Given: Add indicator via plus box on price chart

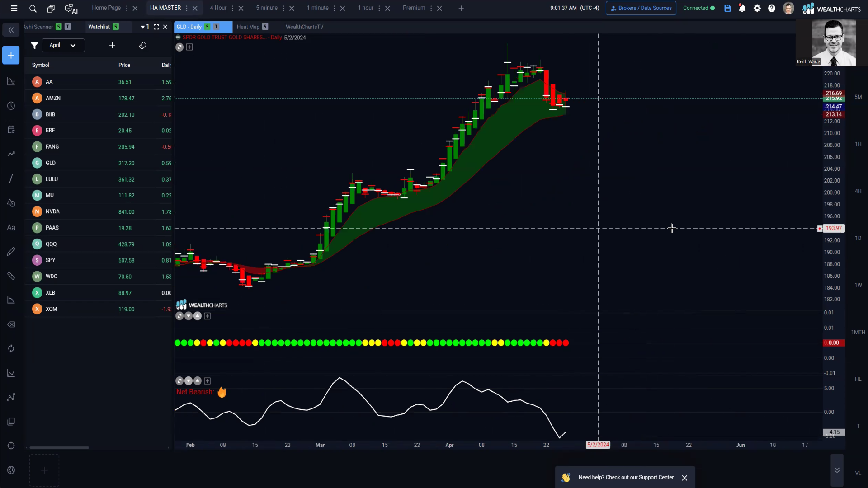Looking at the screenshot, I should pos(189,47).
